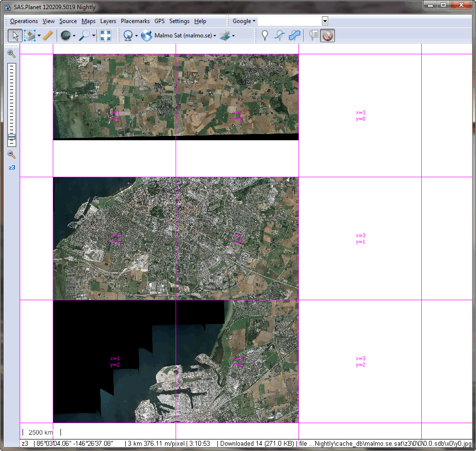Expand the search text combo box arrow
This screenshot has height=451, width=476.
point(325,21)
